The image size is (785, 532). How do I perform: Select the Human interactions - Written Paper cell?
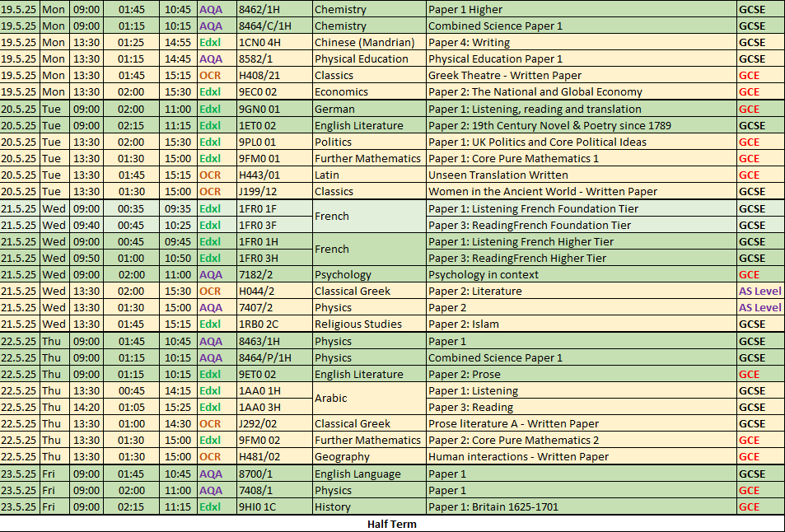pos(581,456)
